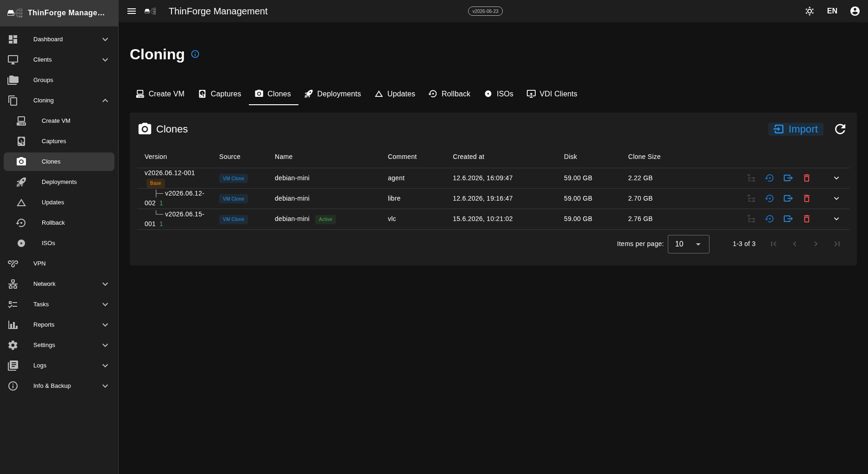Expand the v2026.06.12-001 row details

click(x=836, y=178)
